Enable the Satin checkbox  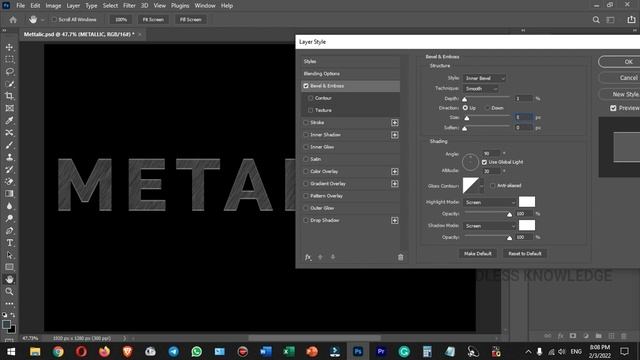(306, 159)
